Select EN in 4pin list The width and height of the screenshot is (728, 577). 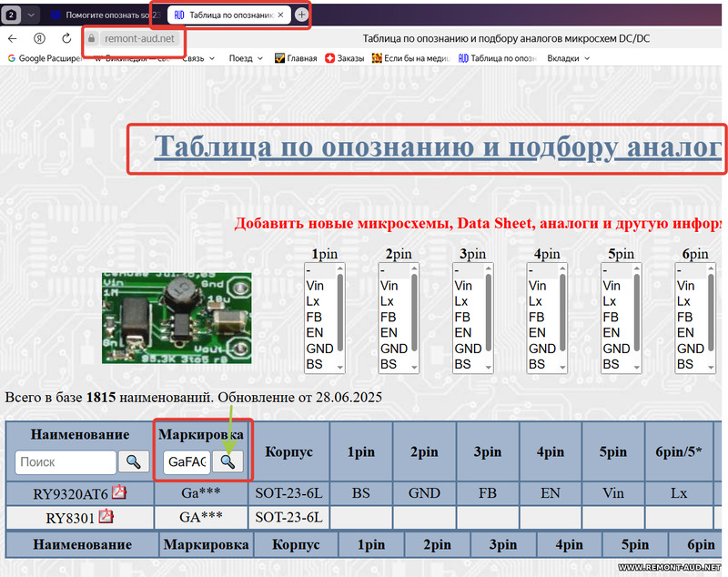pos(537,333)
